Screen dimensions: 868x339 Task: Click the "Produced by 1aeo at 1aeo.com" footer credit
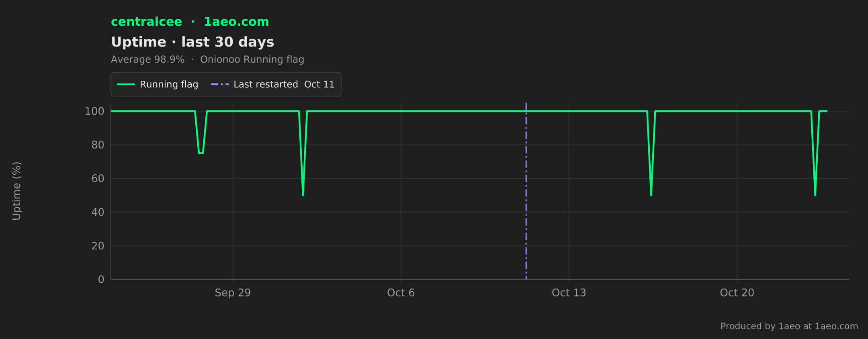point(789,326)
